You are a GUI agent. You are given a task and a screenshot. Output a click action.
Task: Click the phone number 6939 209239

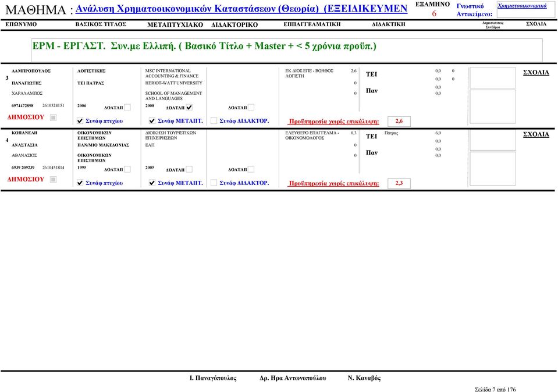pyautogui.click(x=23, y=168)
